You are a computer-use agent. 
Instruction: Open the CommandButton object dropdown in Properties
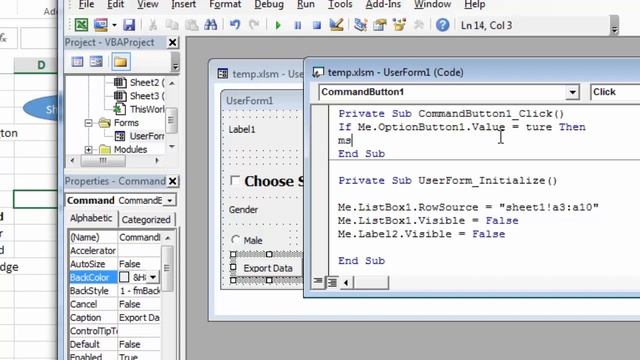pos(170,200)
